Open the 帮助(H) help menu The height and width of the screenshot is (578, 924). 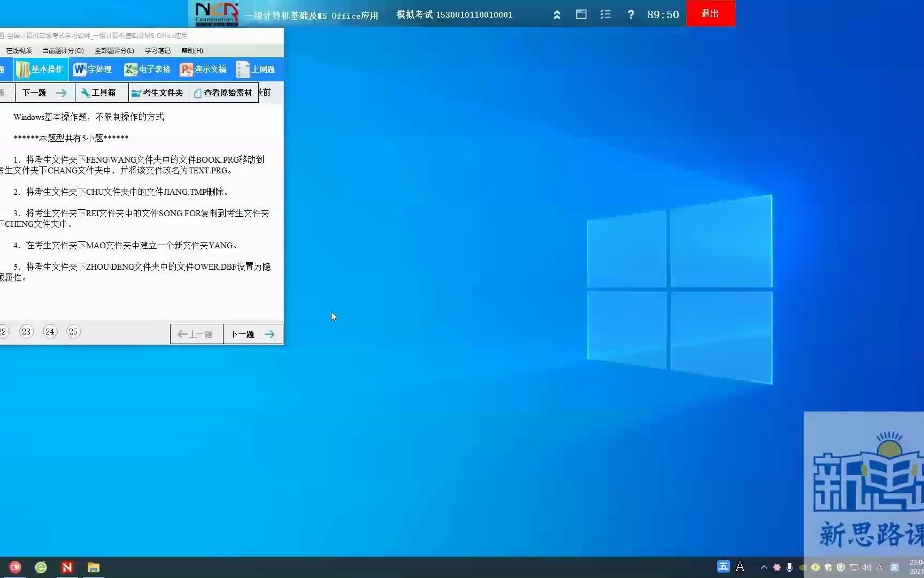[x=191, y=50]
